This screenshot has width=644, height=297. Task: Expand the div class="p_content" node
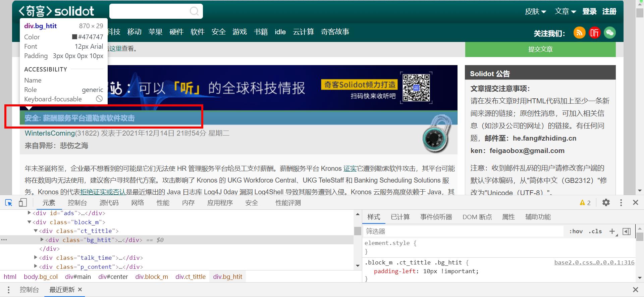coord(36,266)
